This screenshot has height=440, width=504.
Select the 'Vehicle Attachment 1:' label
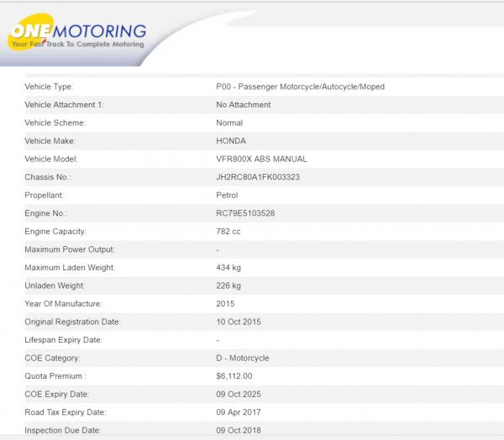(x=65, y=105)
